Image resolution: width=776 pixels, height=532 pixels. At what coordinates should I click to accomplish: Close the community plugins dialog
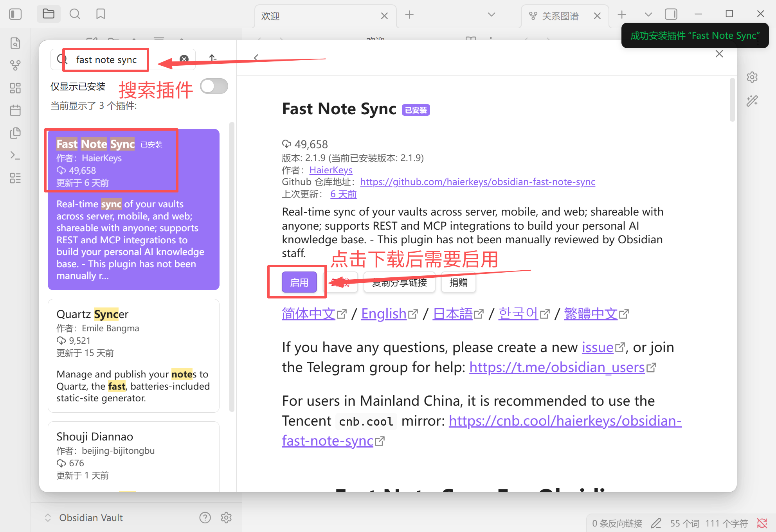(719, 54)
